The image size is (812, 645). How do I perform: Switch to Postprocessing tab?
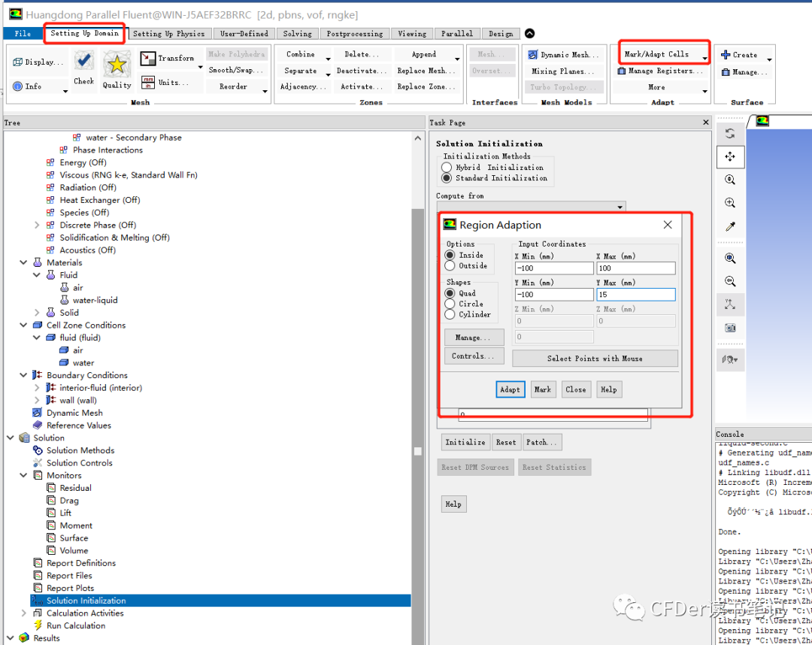tap(355, 34)
